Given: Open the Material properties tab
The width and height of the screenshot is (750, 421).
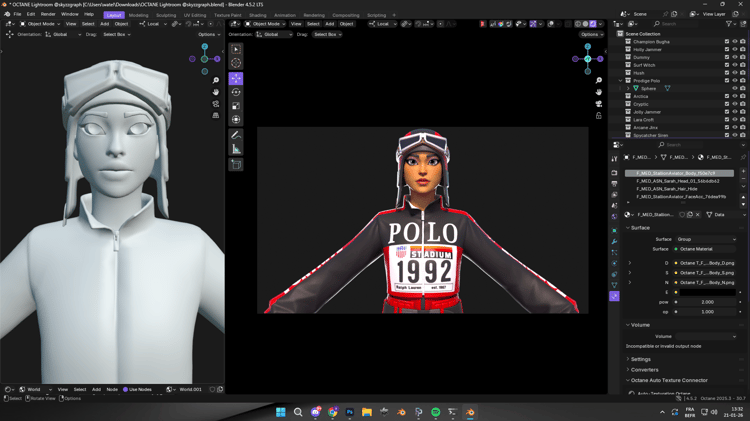Looking at the screenshot, I should 614,297.
